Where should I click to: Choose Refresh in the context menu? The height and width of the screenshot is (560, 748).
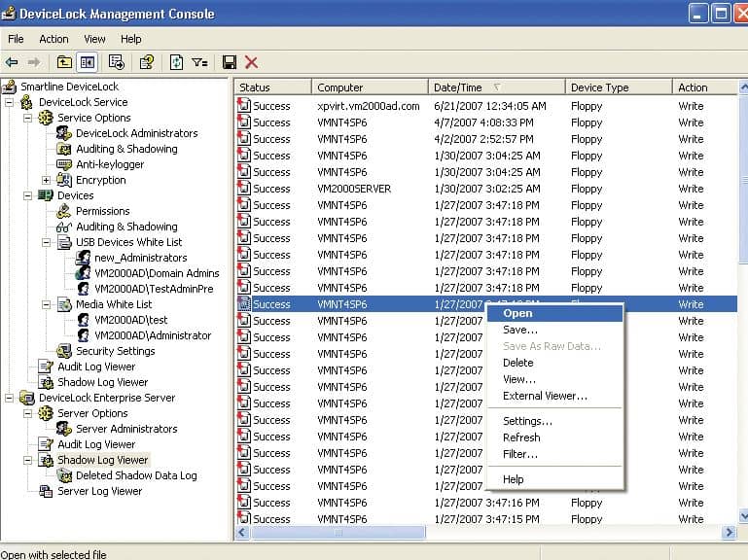tap(555, 437)
